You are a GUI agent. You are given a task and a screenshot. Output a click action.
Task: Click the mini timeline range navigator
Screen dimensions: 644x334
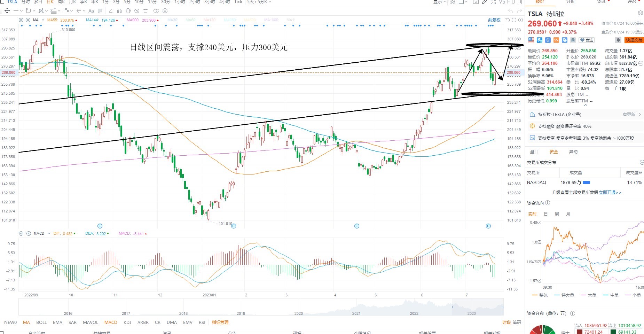[x=261, y=307]
